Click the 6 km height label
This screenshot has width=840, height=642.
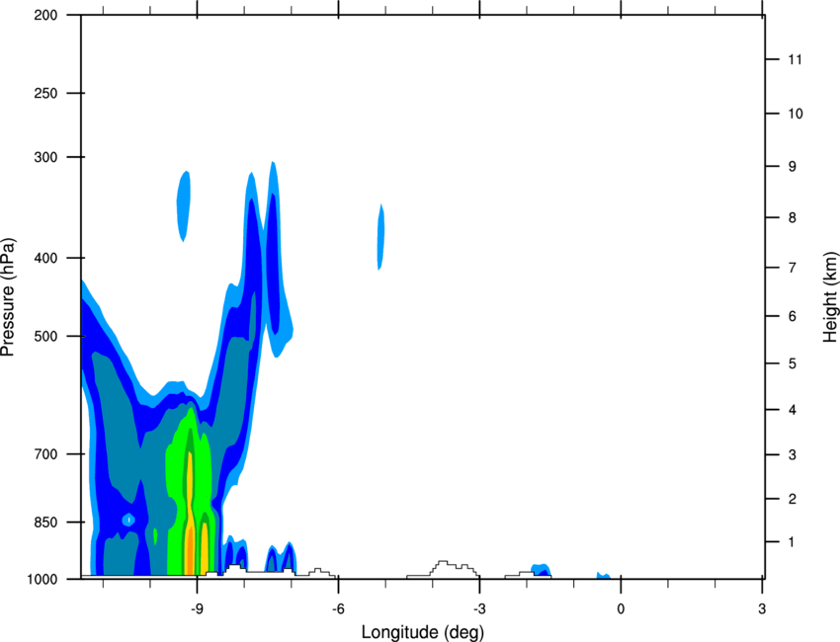(x=792, y=316)
